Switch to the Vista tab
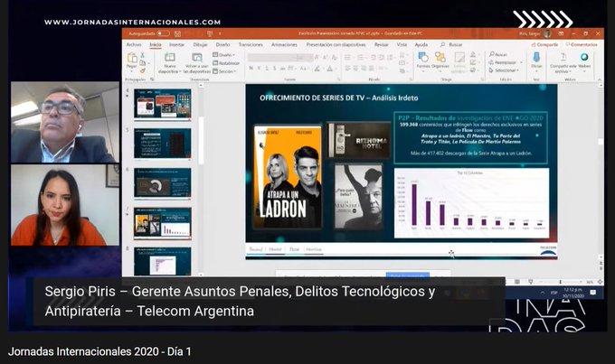 coord(402,44)
